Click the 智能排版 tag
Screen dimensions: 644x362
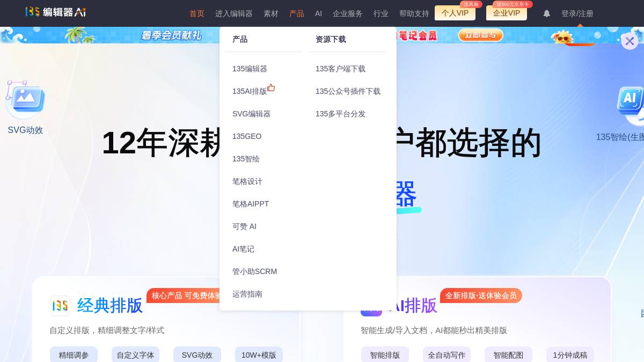[x=385, y=354]
